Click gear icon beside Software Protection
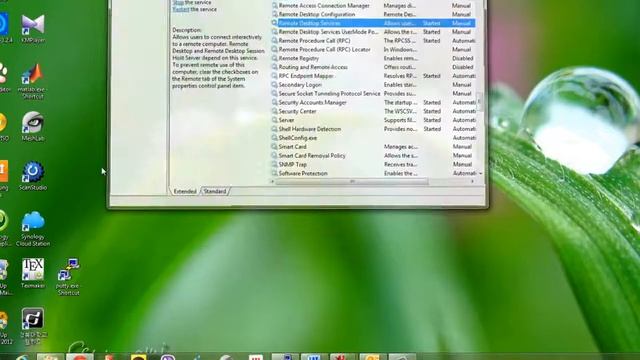Screen dimensions: 640x360 click(275, 173)
